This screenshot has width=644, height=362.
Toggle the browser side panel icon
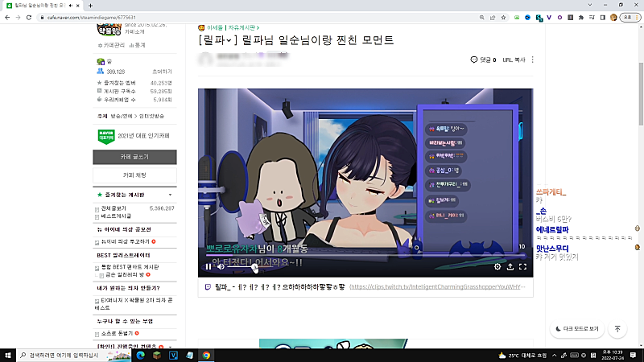tap(602, 17)
